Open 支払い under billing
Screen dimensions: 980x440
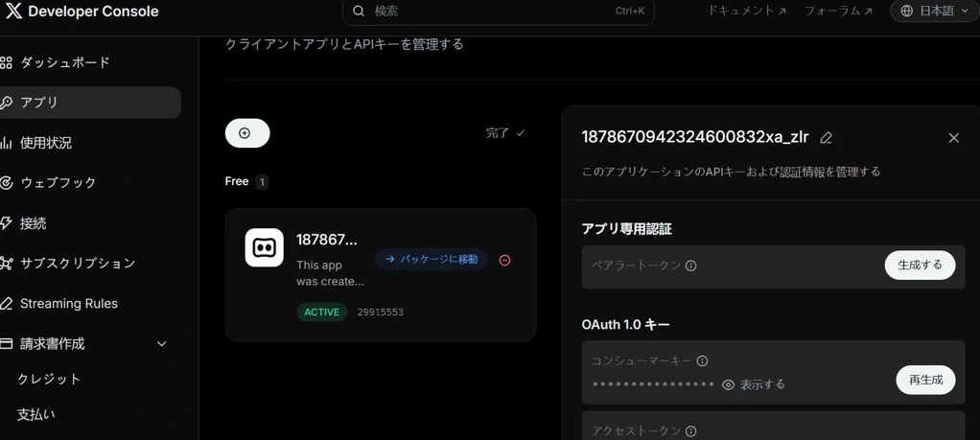pyautogui.click(x=36, y=414)
